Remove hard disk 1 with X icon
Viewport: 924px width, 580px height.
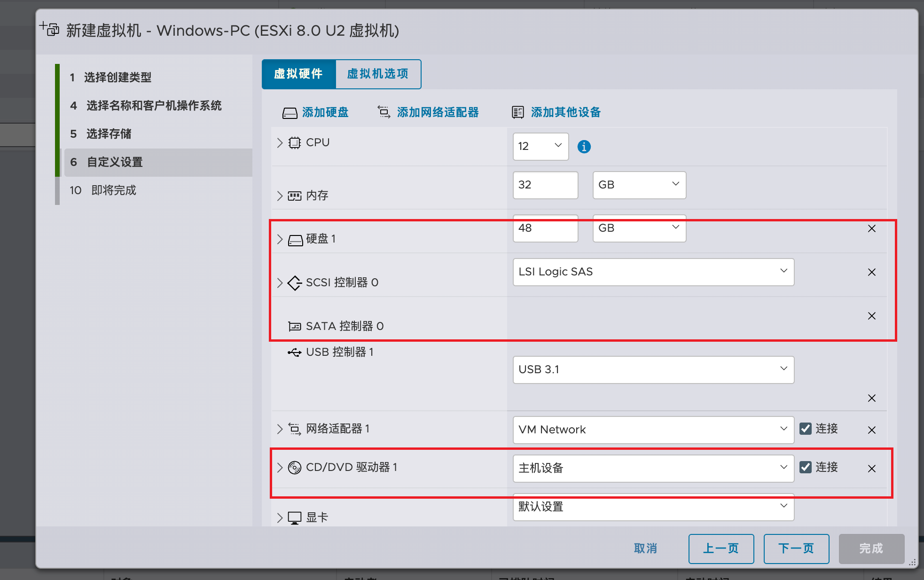click(x=871, y=228)
